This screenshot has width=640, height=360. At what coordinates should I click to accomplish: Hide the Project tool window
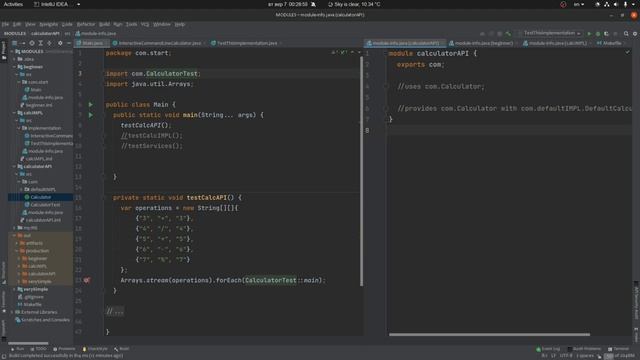click(69, 43)
